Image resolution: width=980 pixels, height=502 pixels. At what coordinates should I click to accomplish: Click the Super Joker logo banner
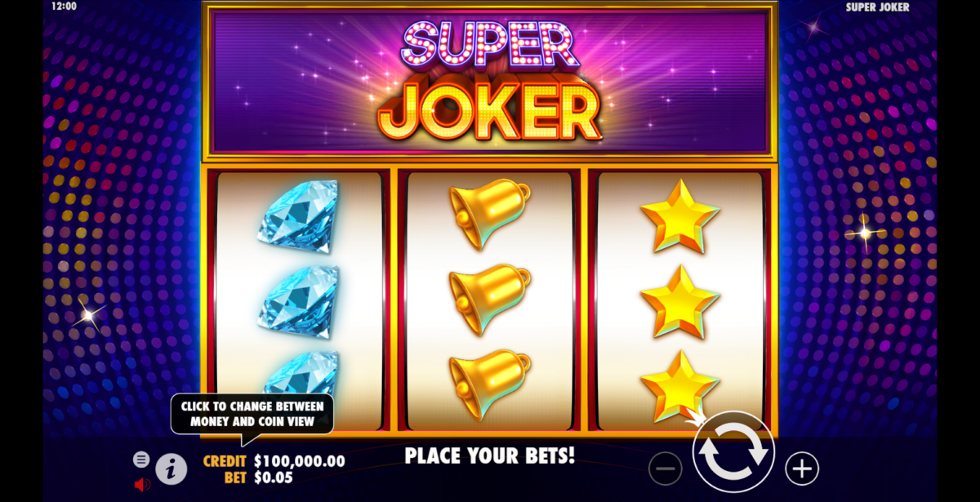click(489, 81)
